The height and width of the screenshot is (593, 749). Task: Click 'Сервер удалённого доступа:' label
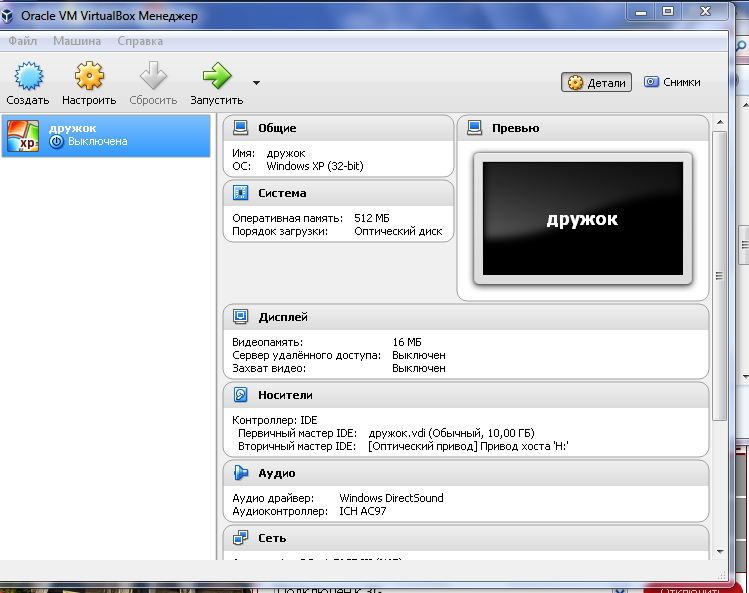306,356
